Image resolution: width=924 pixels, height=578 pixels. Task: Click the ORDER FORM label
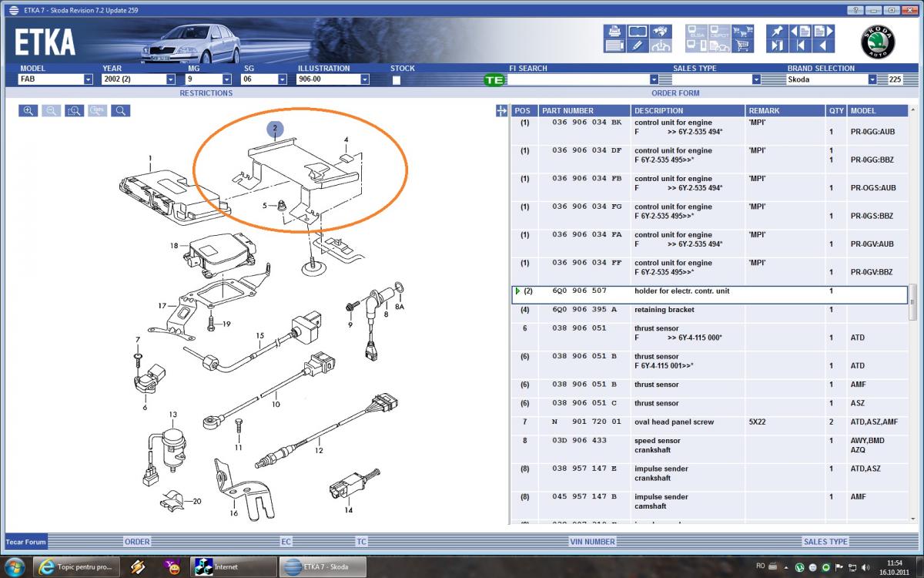[676, 93]
